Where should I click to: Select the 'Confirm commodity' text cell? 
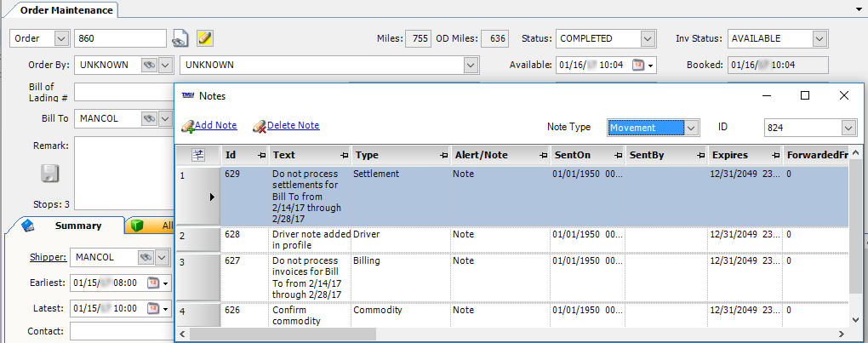[310, 315]
